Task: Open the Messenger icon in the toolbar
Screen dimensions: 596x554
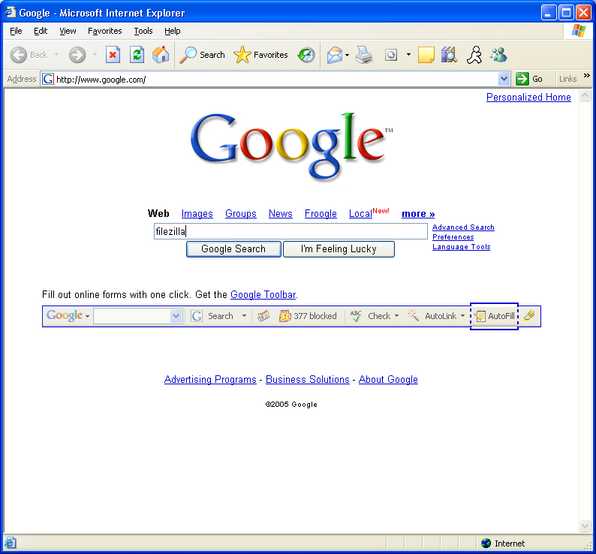Action: [498, 55]
